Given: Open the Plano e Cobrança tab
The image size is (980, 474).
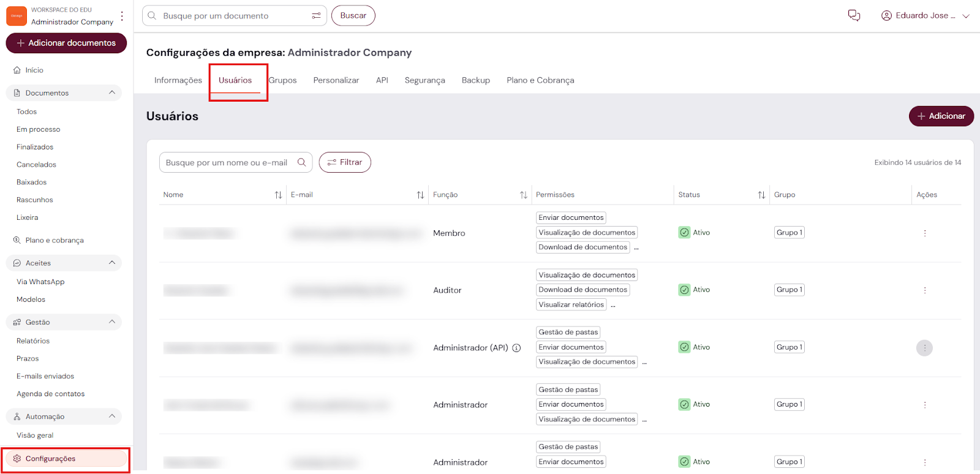Looking at the screenshot, I should pos(540,80).
